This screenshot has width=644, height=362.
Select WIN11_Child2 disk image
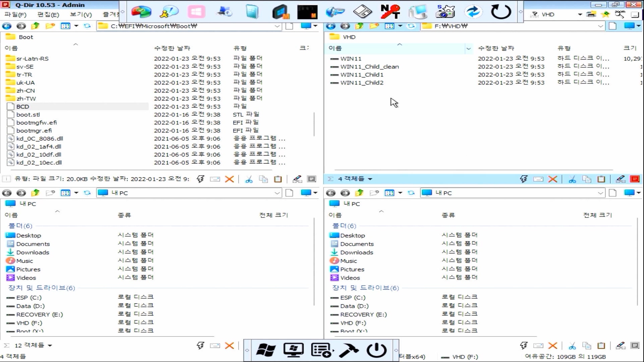pos(362,82)
